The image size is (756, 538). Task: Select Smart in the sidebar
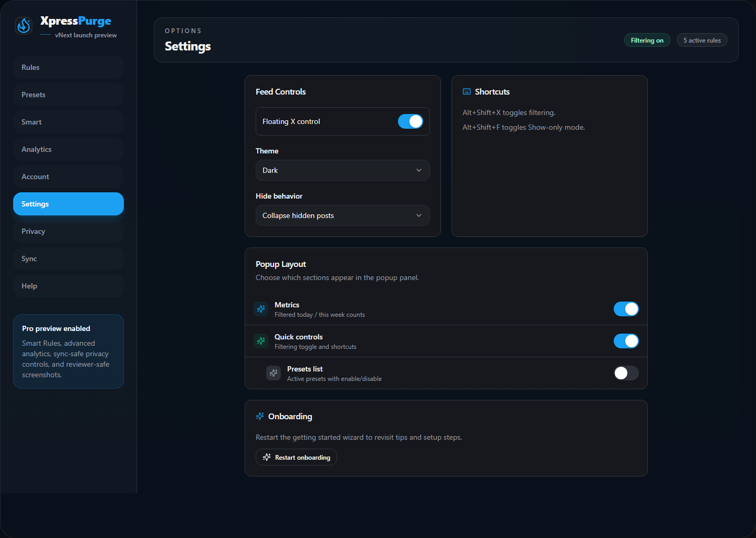[68, 122]
